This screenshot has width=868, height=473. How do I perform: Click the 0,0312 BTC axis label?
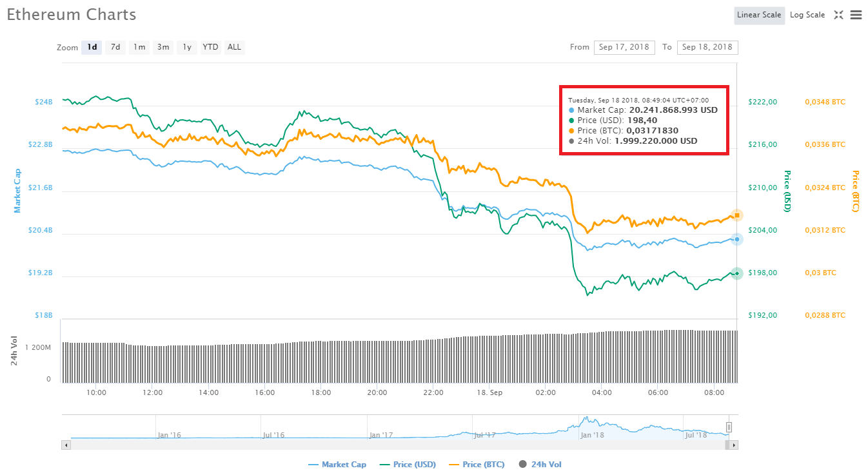pyautogui.click(x=825, y=231)
